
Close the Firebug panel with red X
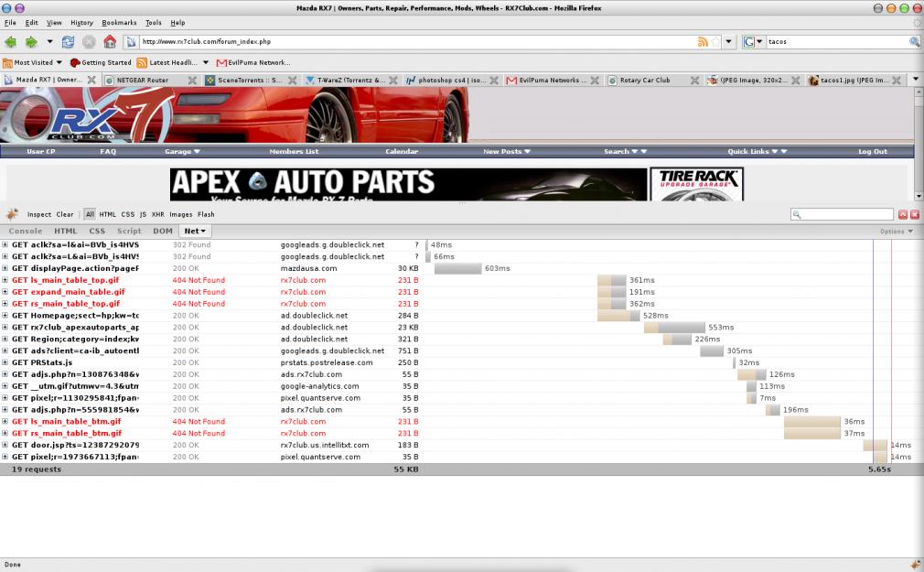pyautogui.click(x=914, y=214)
